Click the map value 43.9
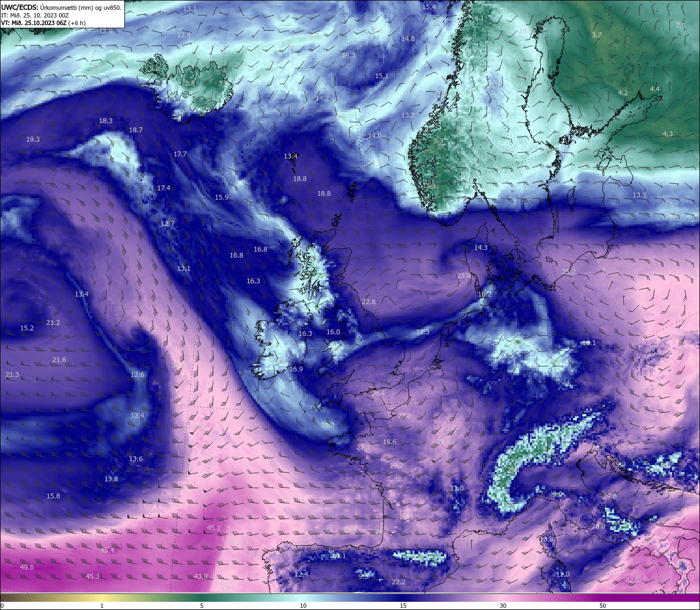 tap(201, 577)
